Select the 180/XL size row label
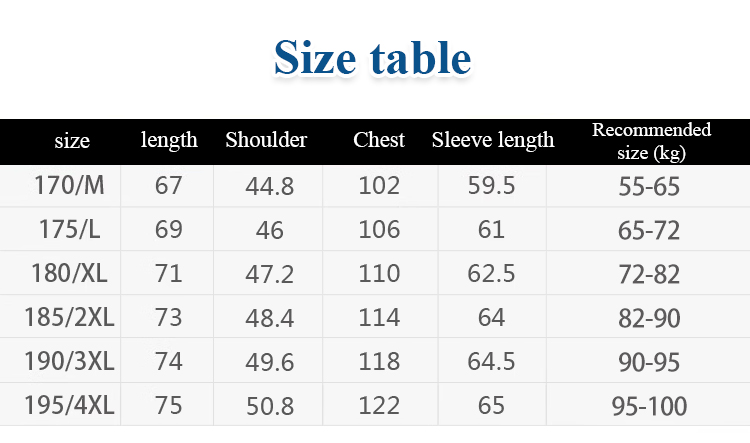750x443 pixels. click(69, 274)
